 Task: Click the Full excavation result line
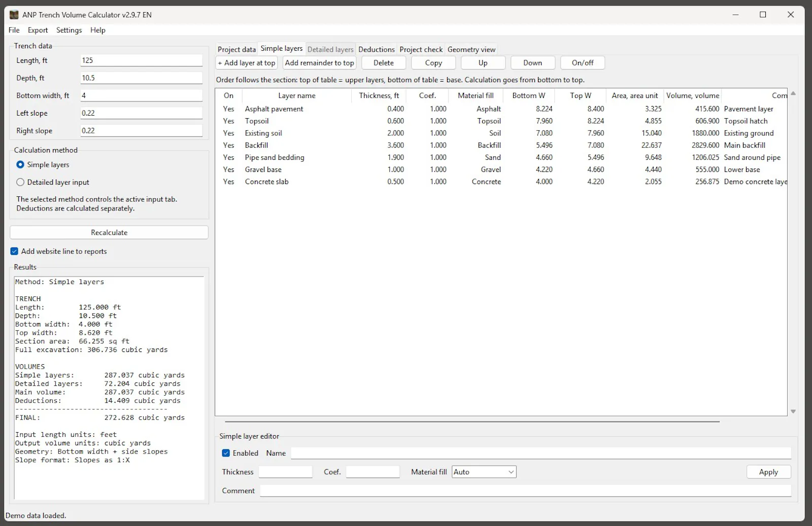(x=91, y=350)
